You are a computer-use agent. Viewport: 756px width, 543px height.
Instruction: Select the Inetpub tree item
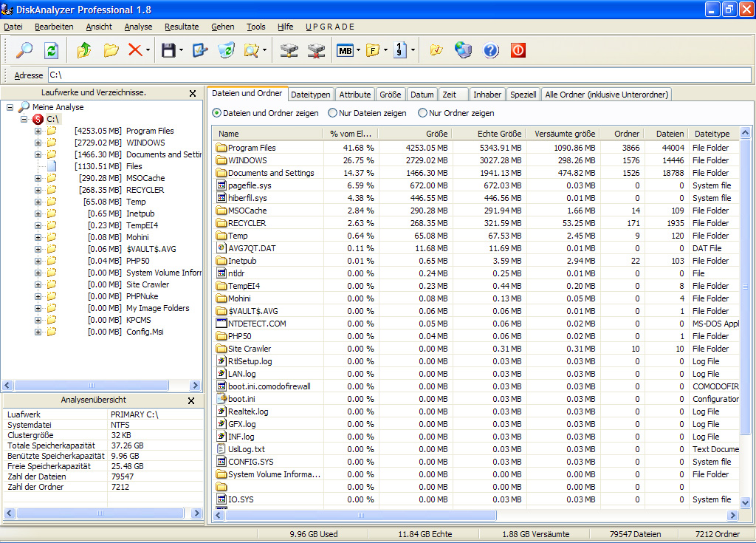(x=140, y=214)
